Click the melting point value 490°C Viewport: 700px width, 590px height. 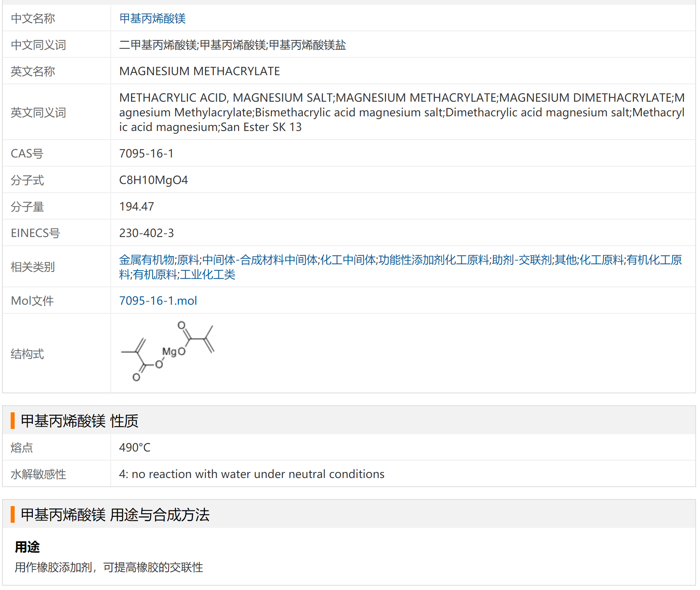pyautogui.click(x=135, y=448)
